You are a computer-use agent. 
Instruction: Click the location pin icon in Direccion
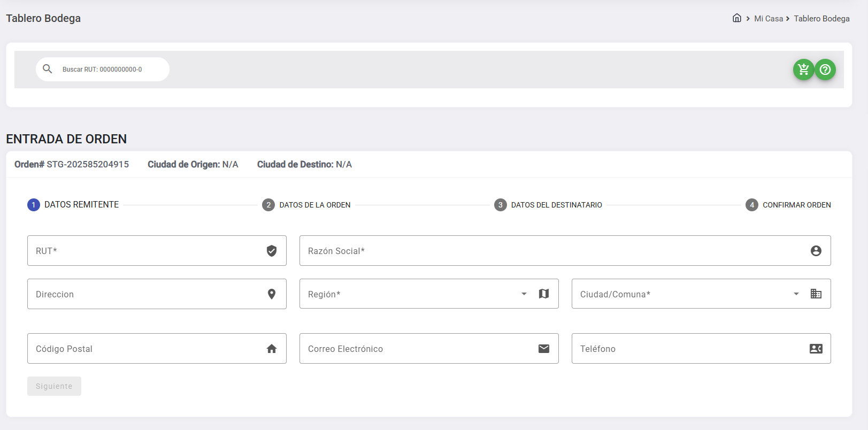click(272, 294)
